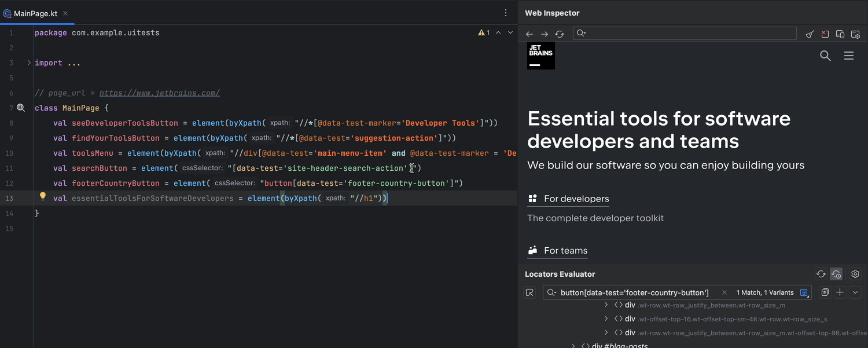Click the Web Inspector URL address field
Screen dimensions: 868x348
click(689, 34)
